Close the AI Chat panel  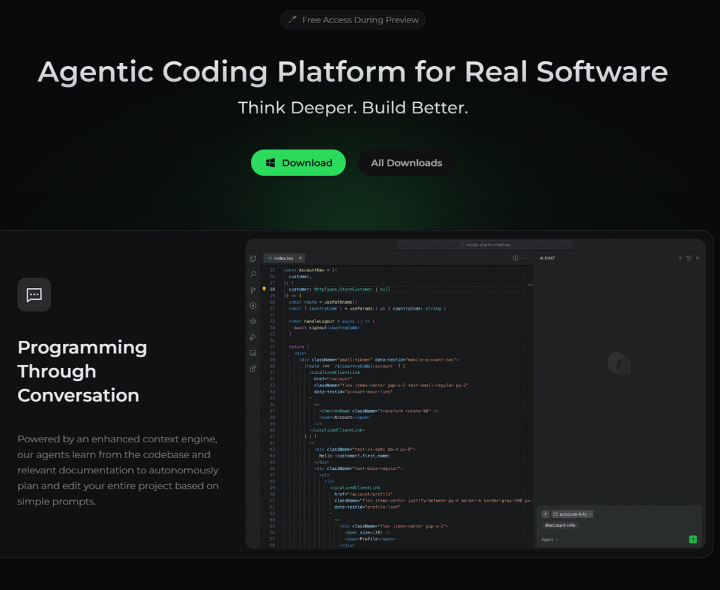pos(698,258)
